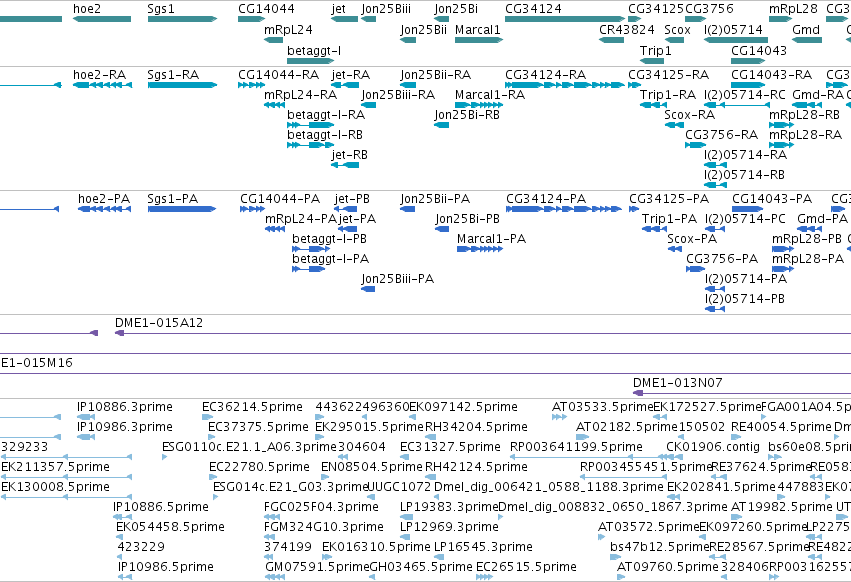Select the Jon25Bi-RB transcript
This screenshot has height=582, width=851.
coord(441,125)
